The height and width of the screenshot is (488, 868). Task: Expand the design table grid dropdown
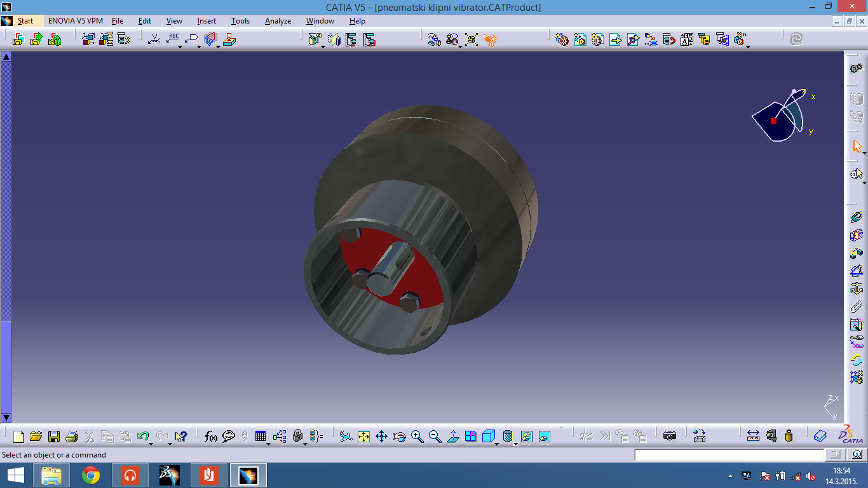pyautogui.click(x=268, y=444)
